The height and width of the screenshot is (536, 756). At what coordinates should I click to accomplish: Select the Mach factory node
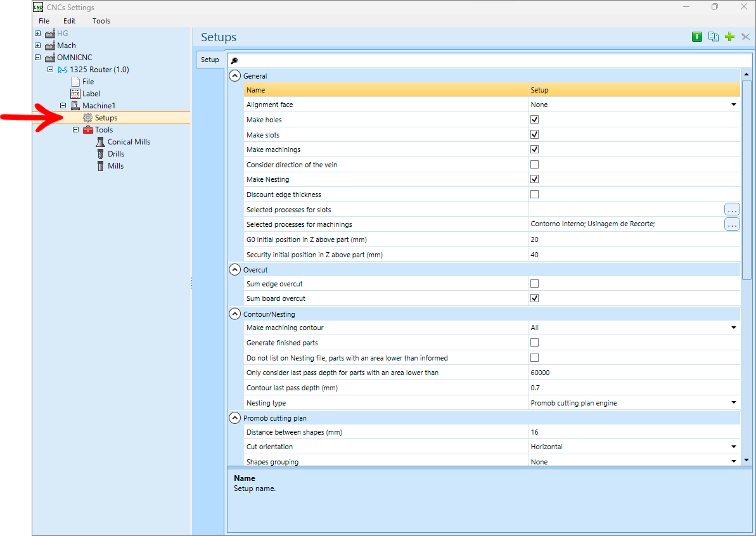coord(66,46)
